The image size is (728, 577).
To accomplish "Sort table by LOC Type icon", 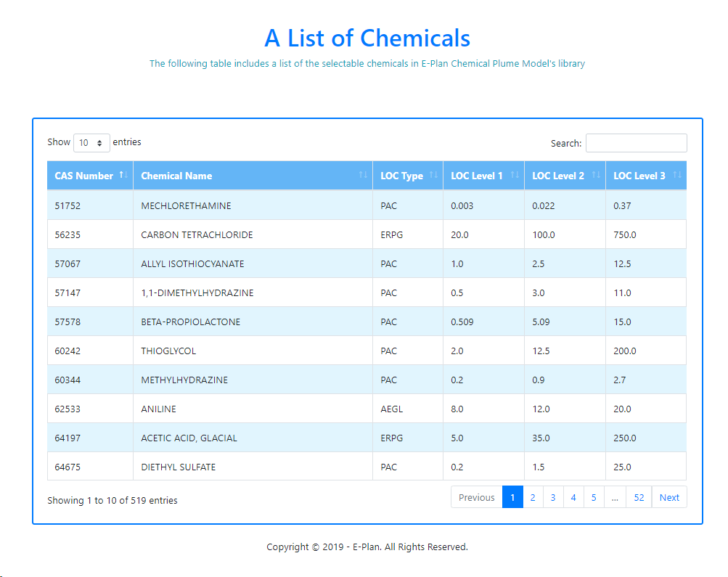I will tap(433, 175).
